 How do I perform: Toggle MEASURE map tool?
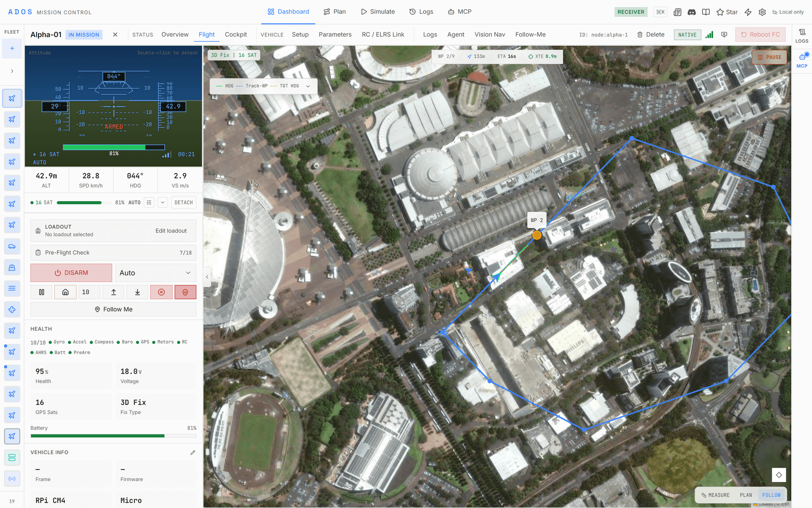click(716, 495)
